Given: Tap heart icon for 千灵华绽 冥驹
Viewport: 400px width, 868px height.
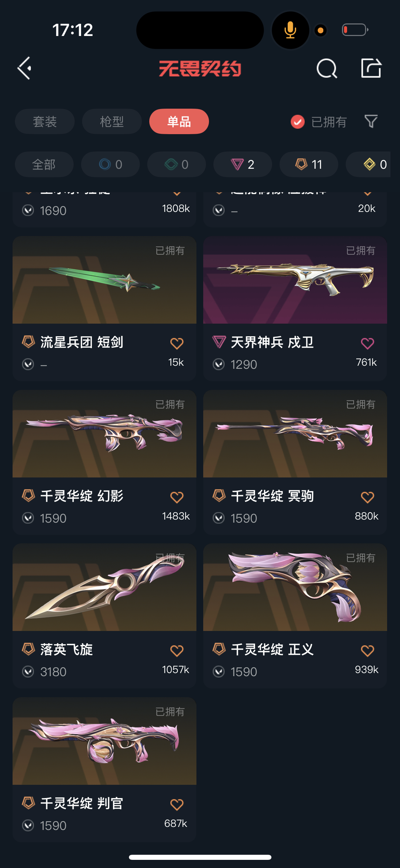Looking at the screenshot, I should coord(367,497).
